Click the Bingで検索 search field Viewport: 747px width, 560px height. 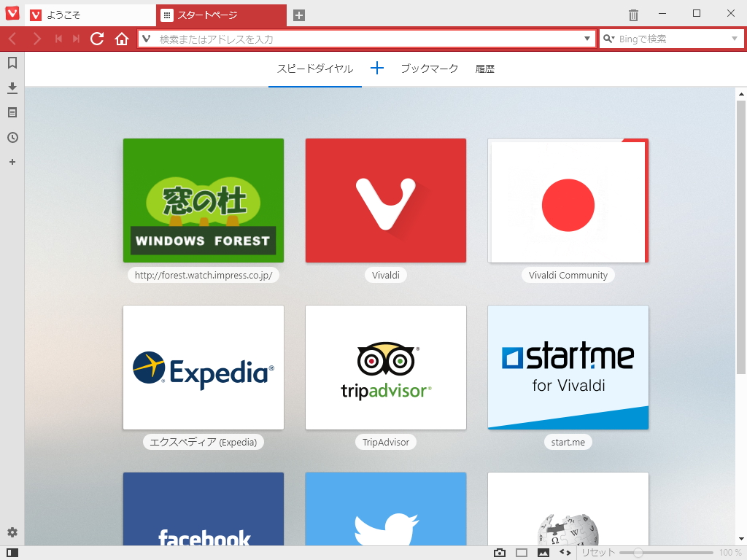(672, 39)
